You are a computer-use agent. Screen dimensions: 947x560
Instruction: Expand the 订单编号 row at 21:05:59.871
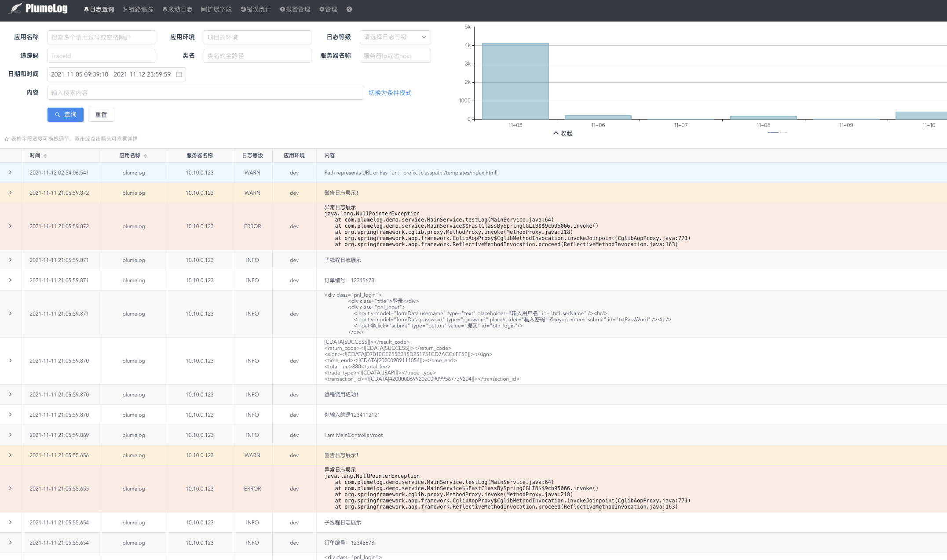11,280
